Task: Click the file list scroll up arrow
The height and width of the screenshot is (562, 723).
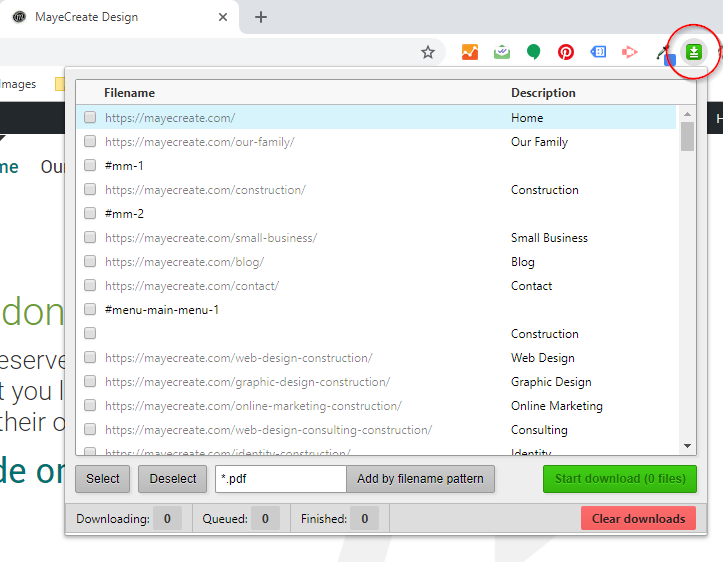Action: [x=687, y=114]
